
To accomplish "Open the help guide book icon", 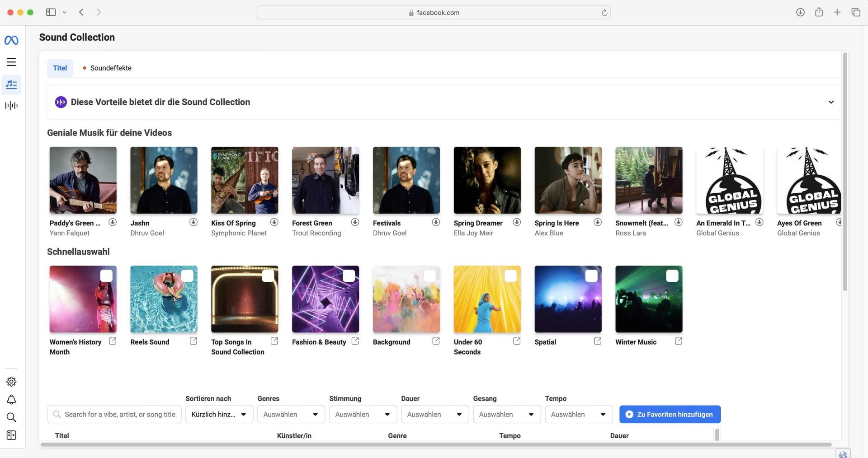I will (x=11, y=435).
